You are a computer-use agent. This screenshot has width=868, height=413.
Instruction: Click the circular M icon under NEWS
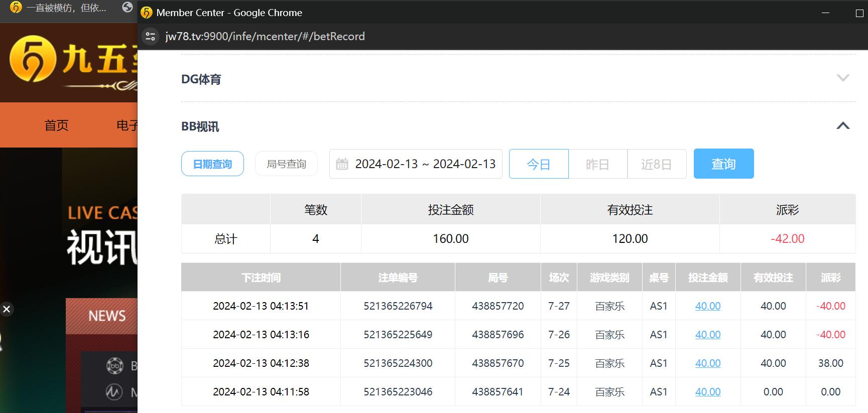[x=114, y=392]
